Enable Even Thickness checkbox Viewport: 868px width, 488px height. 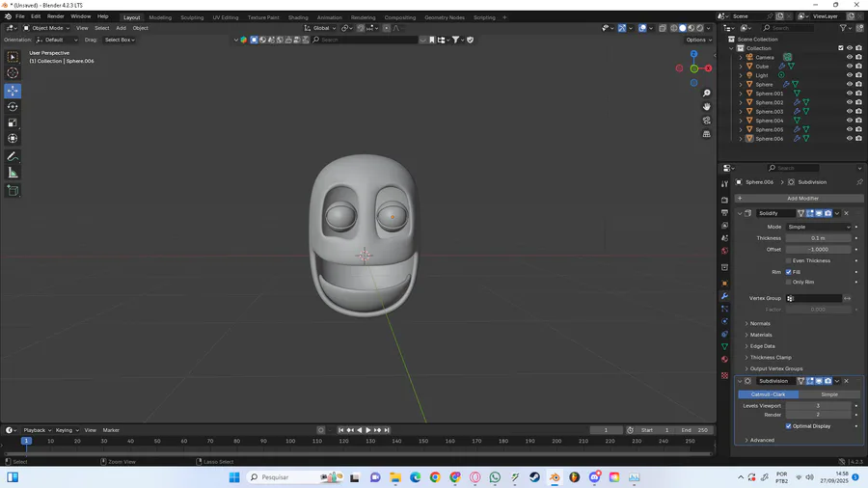click(x=789, y=260)
